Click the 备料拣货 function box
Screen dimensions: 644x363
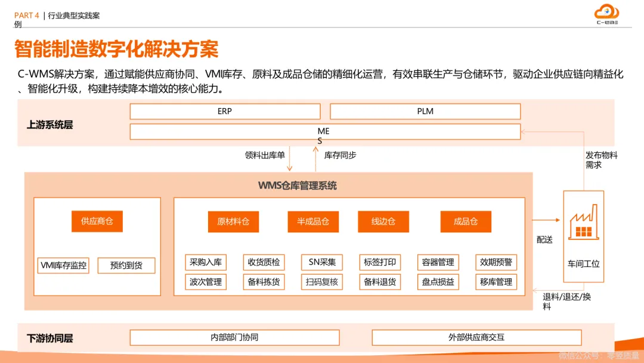tap(264, 282)
